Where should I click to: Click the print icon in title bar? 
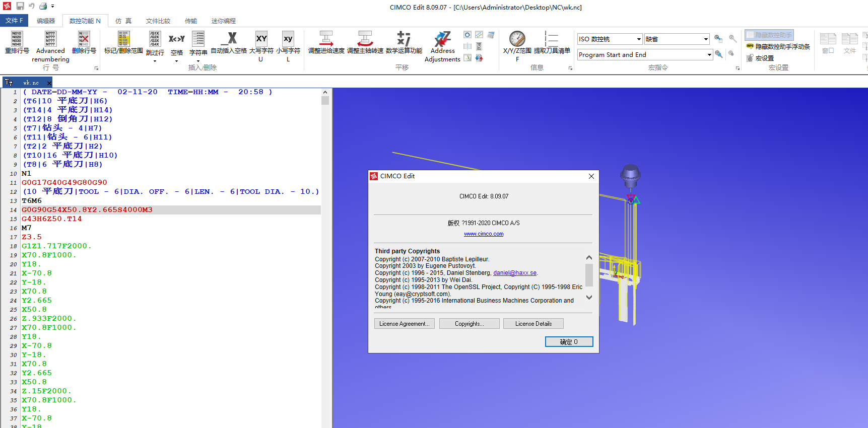pyautogui.click(x=43, y=6)
